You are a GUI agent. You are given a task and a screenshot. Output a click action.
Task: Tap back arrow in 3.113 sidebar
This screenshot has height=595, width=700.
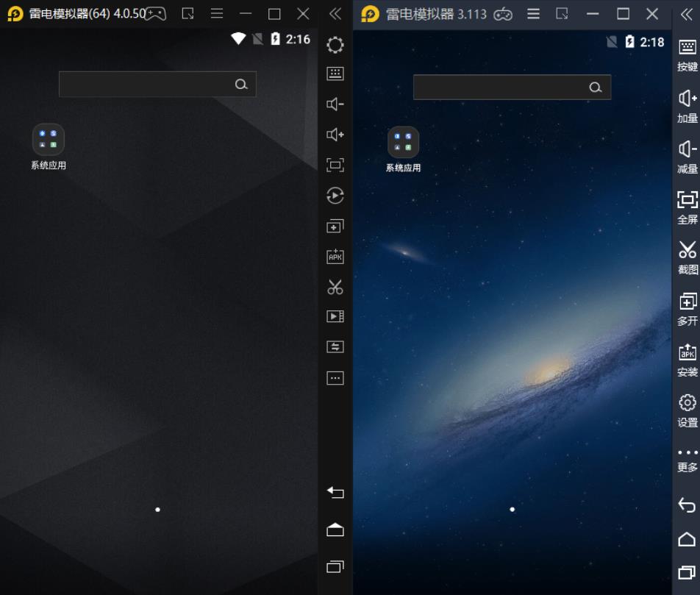pyautogui.click(x=687, y=505)
